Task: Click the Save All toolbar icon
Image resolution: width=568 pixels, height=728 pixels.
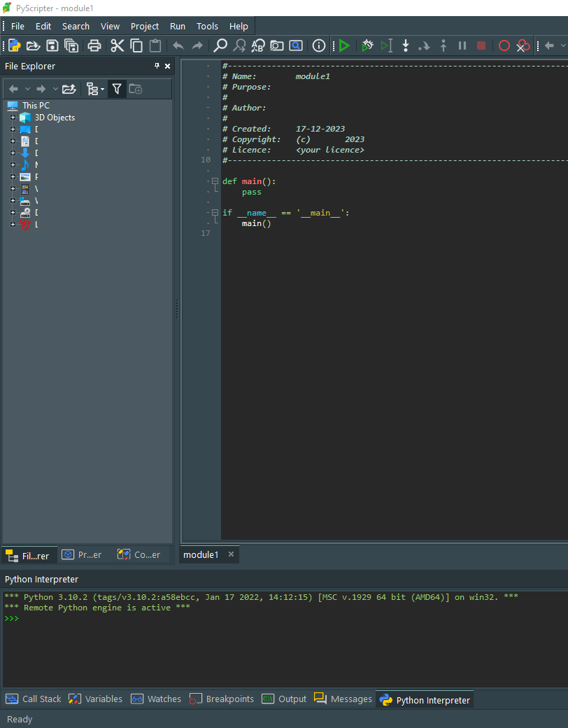Action: (71, 46)
